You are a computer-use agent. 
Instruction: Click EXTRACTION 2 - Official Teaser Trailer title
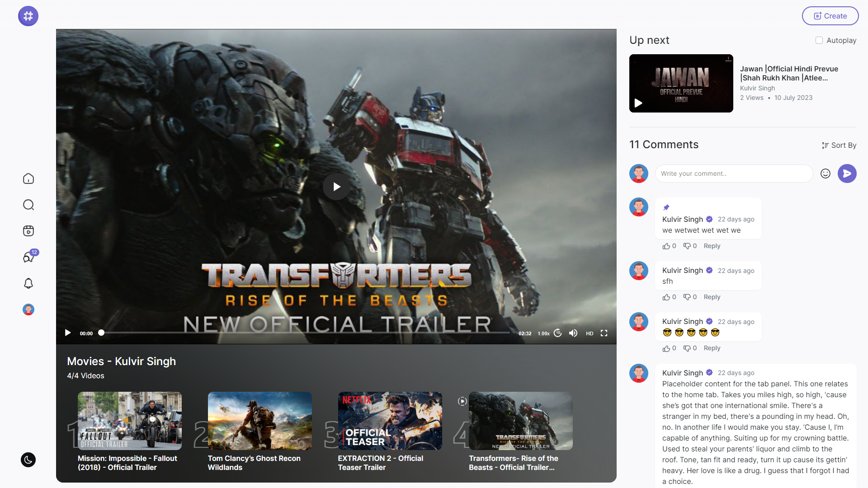click(x=380, y=463)
